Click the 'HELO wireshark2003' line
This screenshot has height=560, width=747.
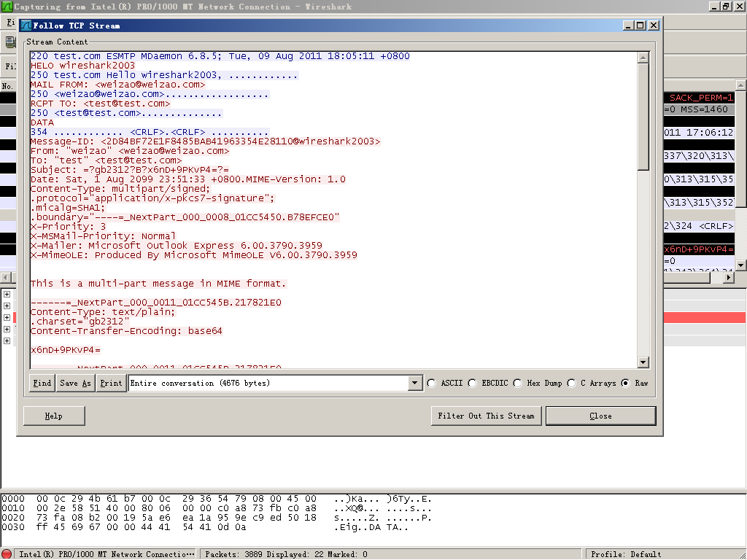point(83,66)
